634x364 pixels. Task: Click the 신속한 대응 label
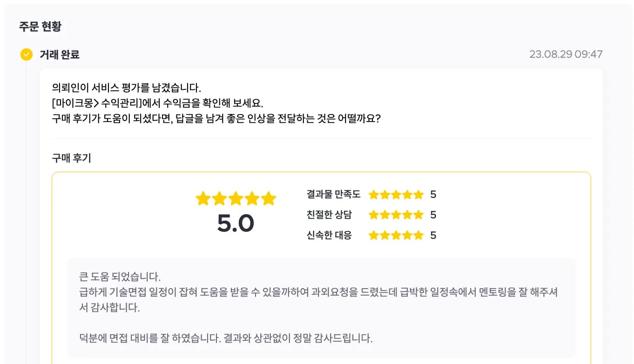click(329, 236)
